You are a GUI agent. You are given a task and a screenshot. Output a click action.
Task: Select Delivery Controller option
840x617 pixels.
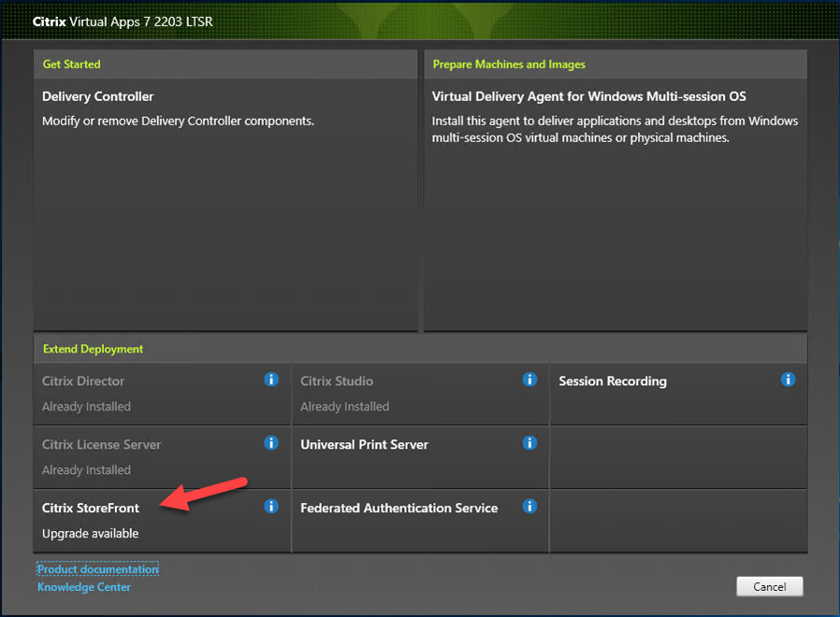pos(225,205)
